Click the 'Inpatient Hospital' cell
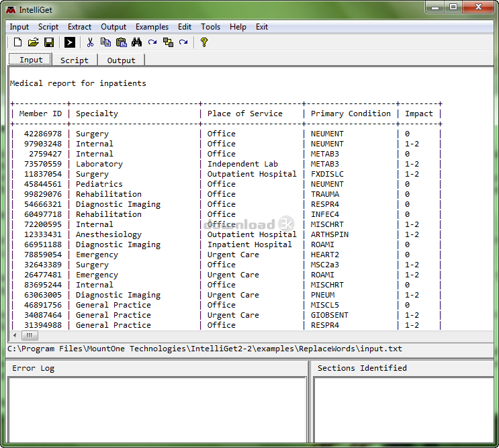This screenshot has width=499, height=448. 250,244
